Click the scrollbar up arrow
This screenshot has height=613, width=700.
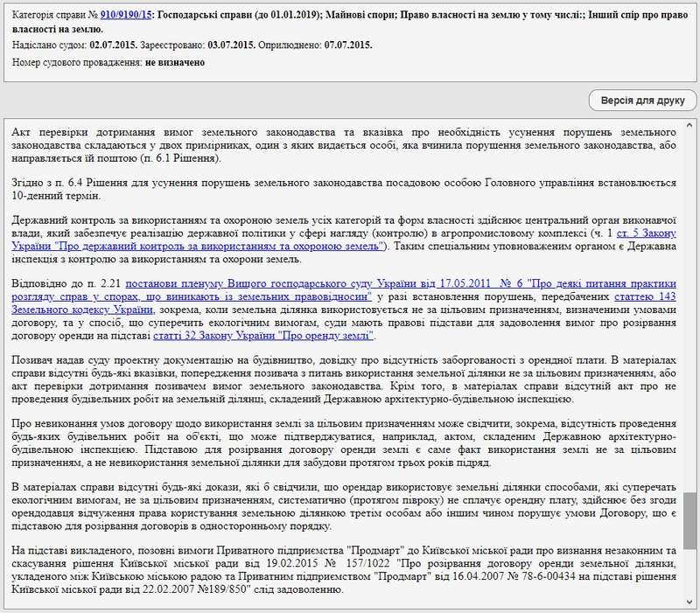690,123
